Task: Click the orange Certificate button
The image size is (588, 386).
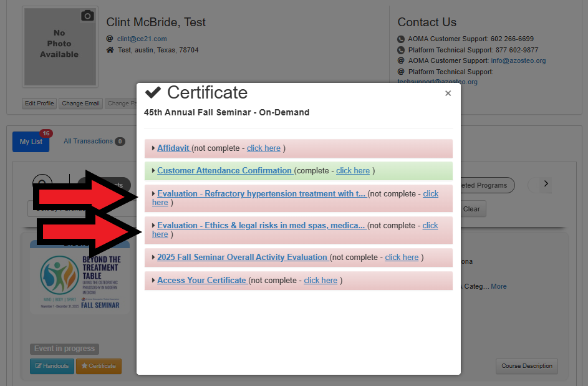Action: pyautogui.click(x=99, y=366)
